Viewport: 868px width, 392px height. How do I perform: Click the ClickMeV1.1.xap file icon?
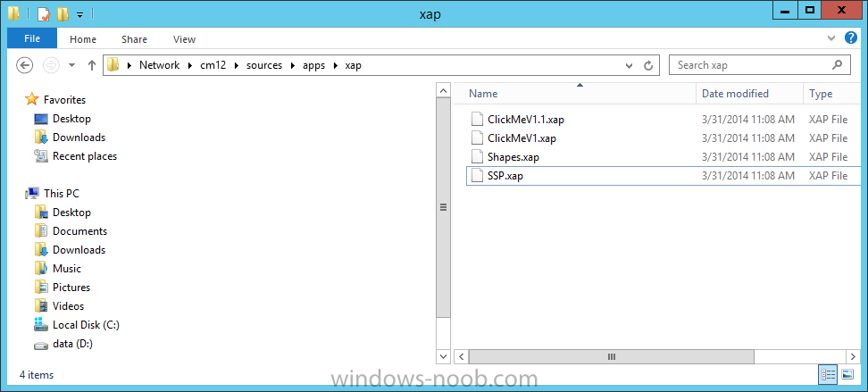[477, 119]
